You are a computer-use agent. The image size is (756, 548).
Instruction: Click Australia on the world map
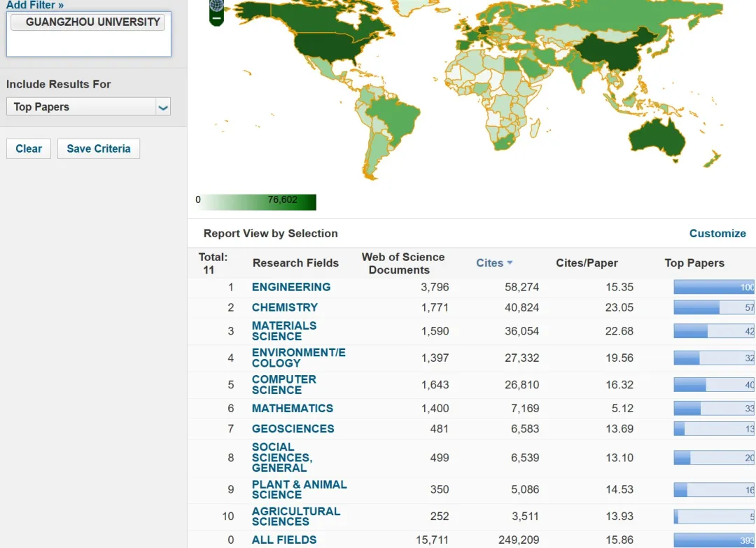(x=656, y=137)
